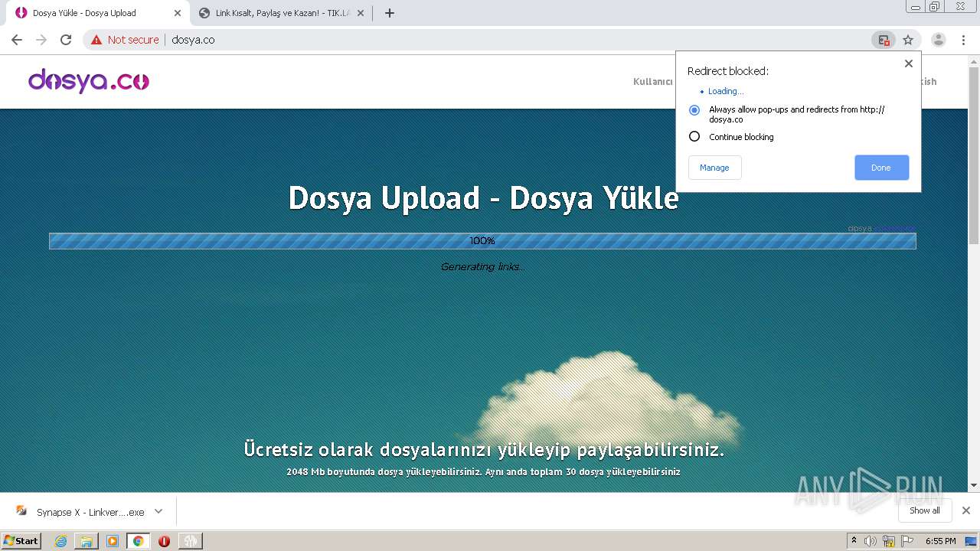Click the address bar URL dosya.co
This screenshot has height=551, width=980.
pyautogui.click(x=193, y=40)
